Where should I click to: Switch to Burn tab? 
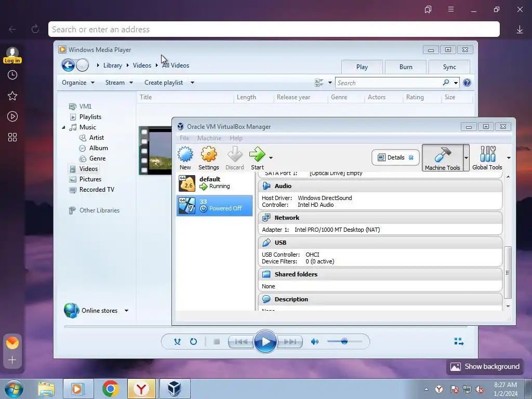pyautogui.click(x=406, y=67)
